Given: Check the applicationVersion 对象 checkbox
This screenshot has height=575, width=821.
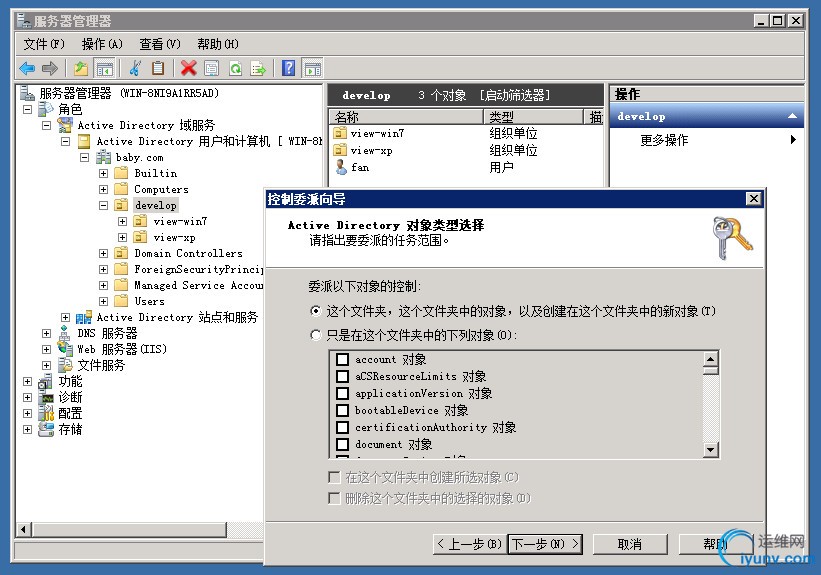Looking at the screenshot, I should pyautogui.click(x=342, y=393).
